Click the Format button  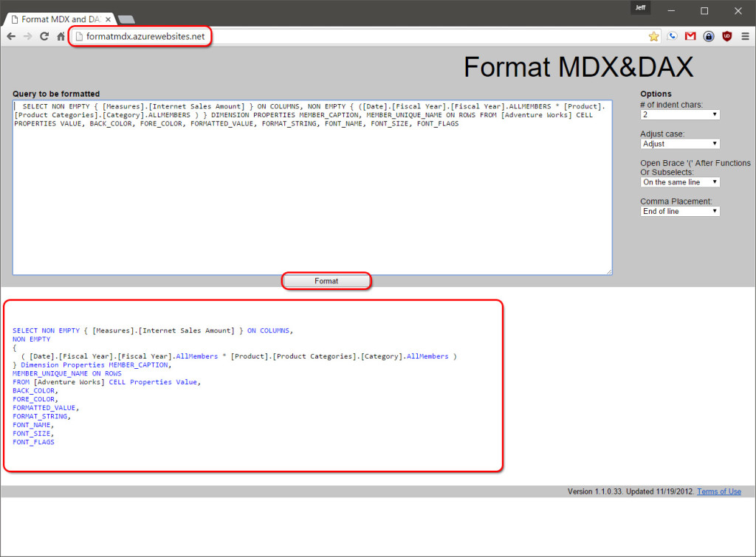click(326, 280)
